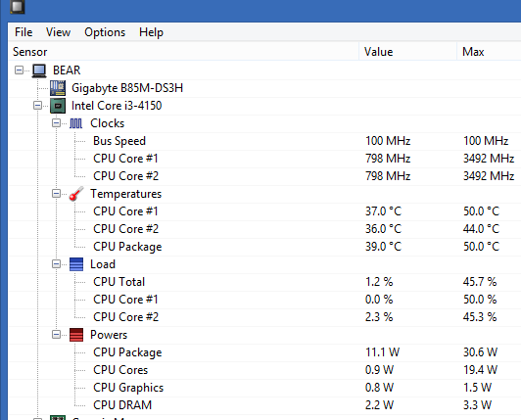
Task: Open the File menu
Action: point(24,32)
